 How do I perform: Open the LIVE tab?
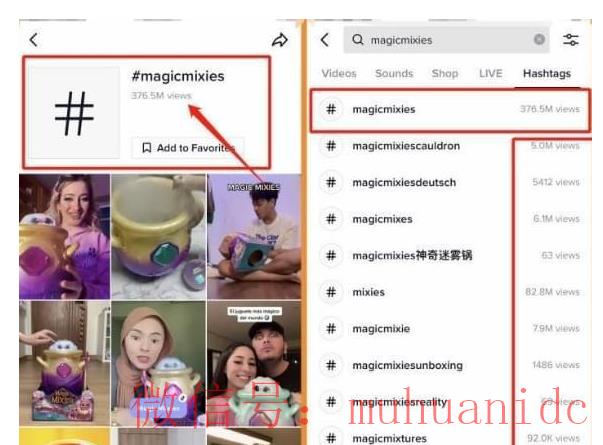click(x=491, y=74)
